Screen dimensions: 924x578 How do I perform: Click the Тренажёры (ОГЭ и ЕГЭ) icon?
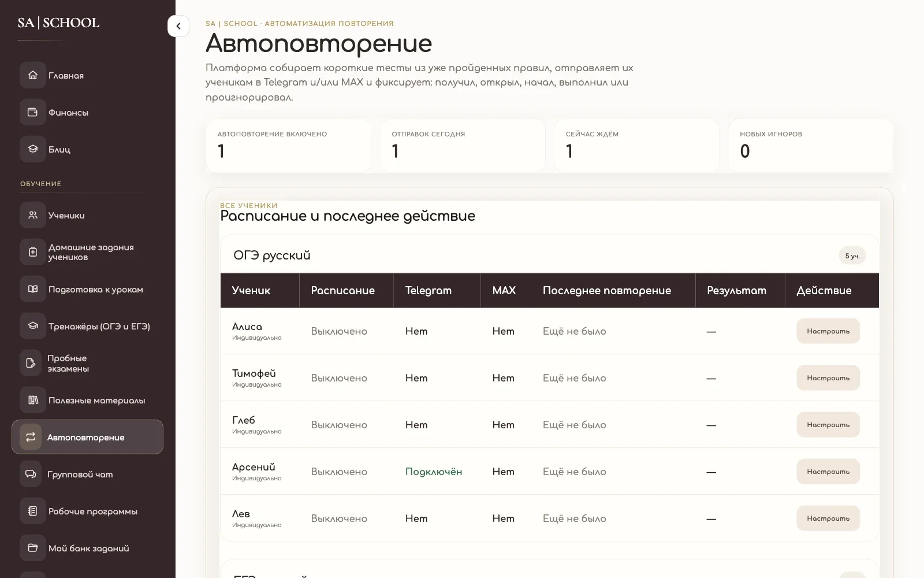(33, 326)
